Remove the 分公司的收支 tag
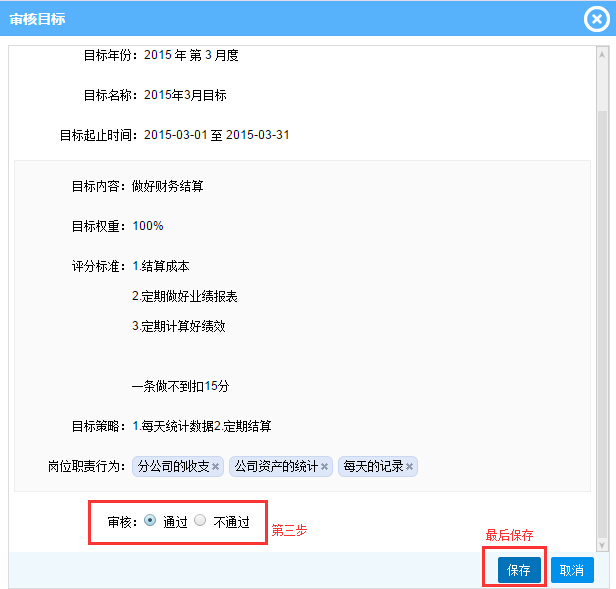This screenshot has width=616, height=589. tap(215, 467)
